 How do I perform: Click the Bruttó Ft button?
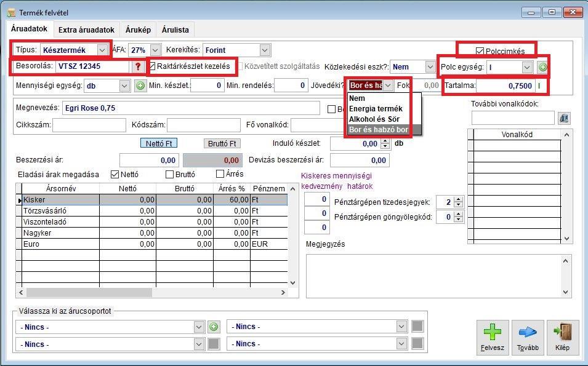pos(222,143)
